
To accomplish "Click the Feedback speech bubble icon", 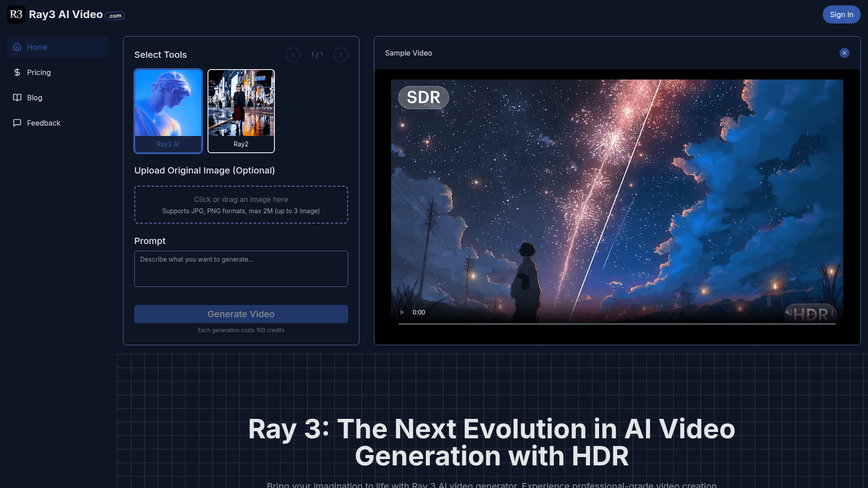I will (17, 123).
